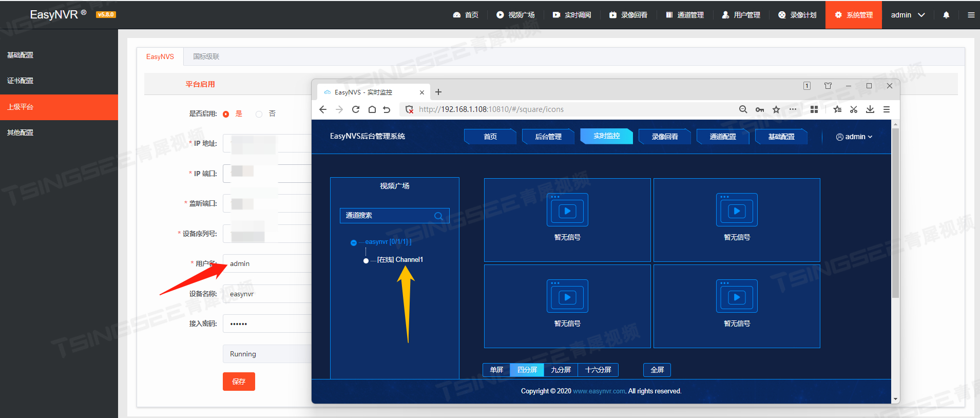980x418 pixels.
Task: Play the top-left video pane
Action: (567, 211)
